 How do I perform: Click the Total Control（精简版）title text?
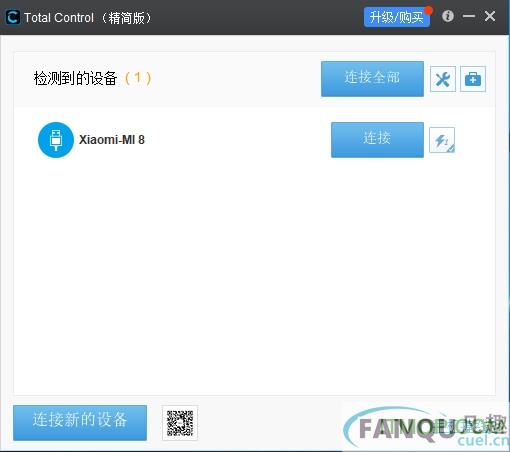click(88, 18)
